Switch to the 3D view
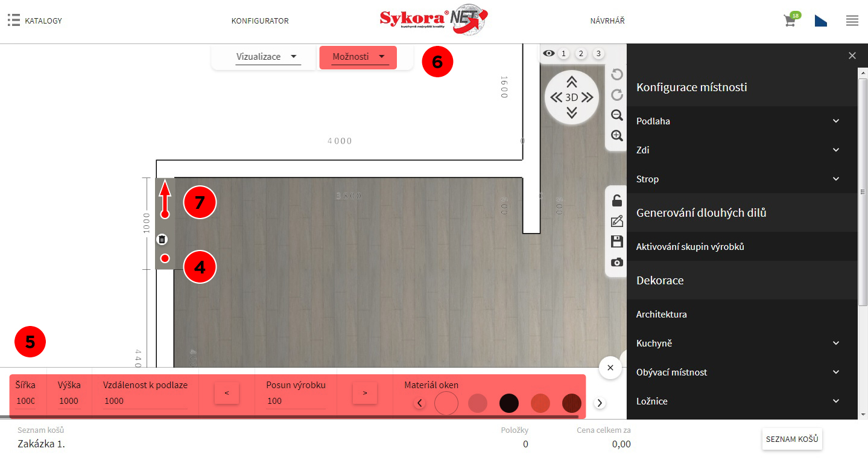 tap(571, 97)
